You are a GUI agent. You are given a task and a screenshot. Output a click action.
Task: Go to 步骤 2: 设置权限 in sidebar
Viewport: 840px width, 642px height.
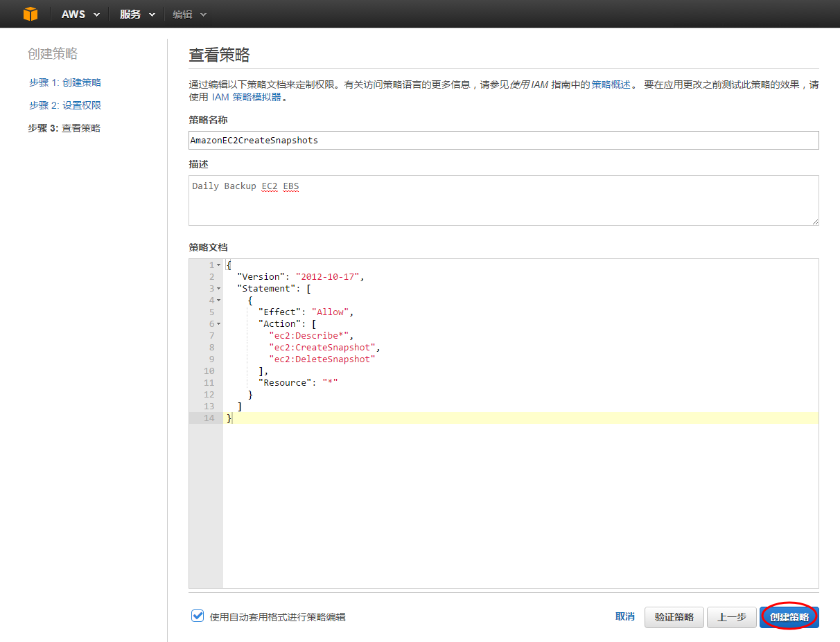click(x=65, y=105)
